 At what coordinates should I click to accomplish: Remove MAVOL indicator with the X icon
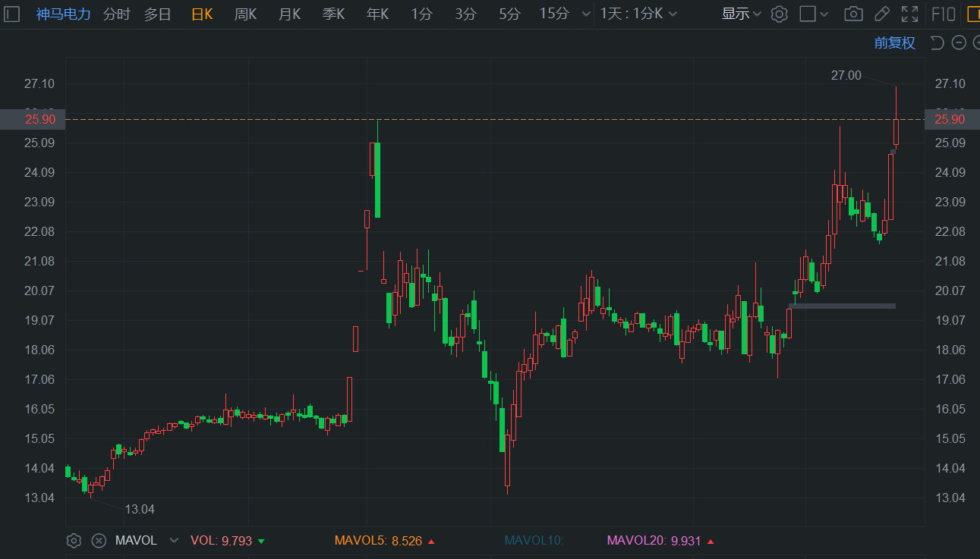tap(99, 540)
